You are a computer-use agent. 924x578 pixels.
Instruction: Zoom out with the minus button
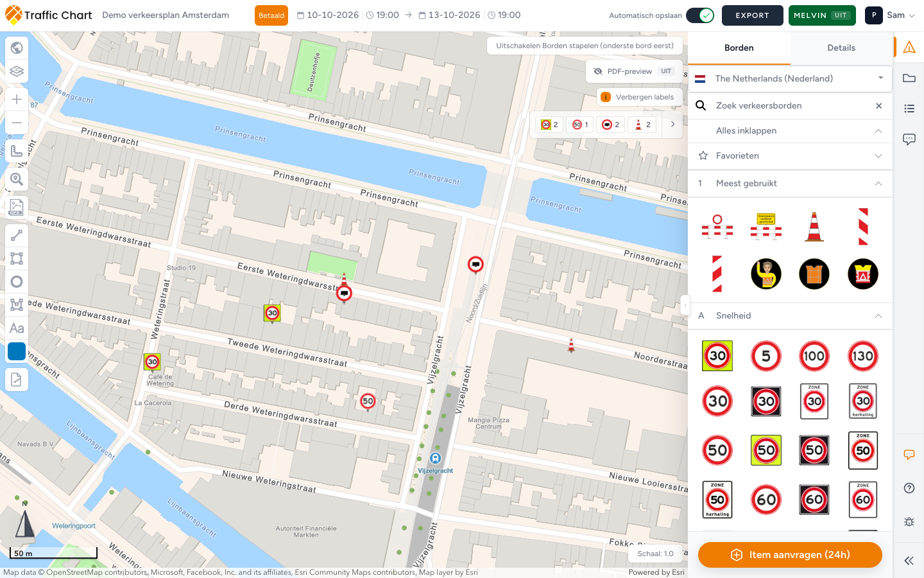tap(17, 123)
